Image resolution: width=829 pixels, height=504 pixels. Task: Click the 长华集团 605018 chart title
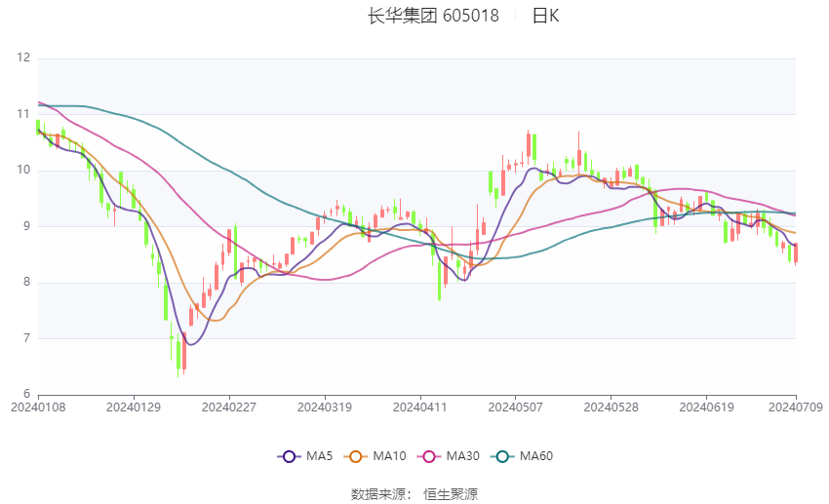tap(433, 16)
